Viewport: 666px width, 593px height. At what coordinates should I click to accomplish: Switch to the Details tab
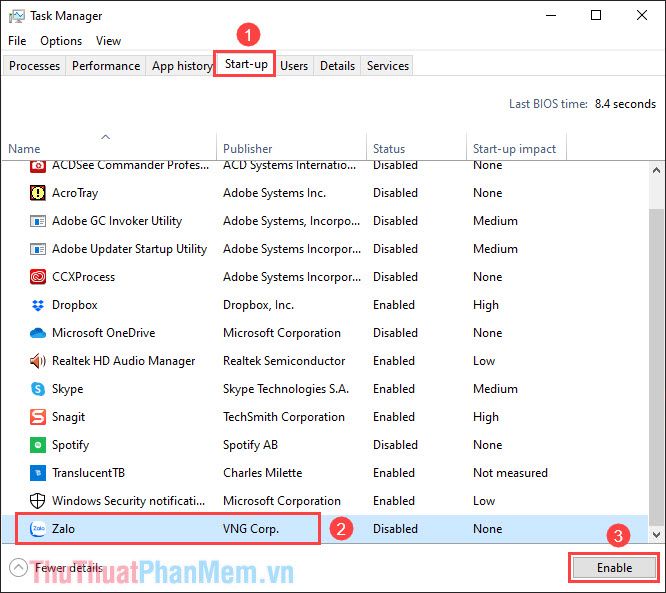(x=337, y=66)
